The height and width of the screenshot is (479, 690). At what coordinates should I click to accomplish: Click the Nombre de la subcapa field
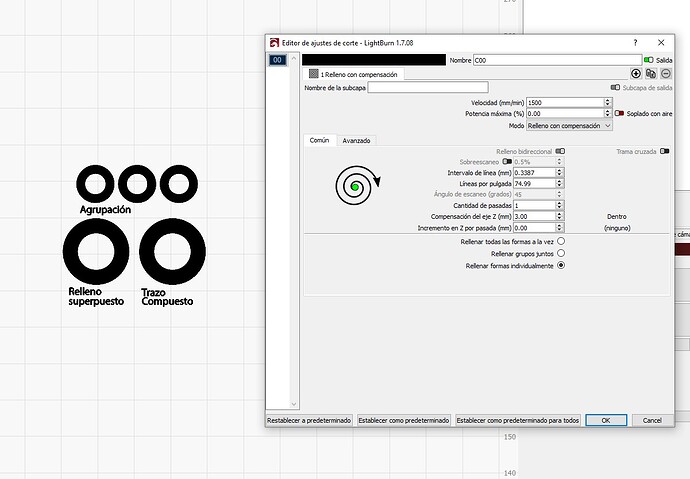(x=428, y=88)
